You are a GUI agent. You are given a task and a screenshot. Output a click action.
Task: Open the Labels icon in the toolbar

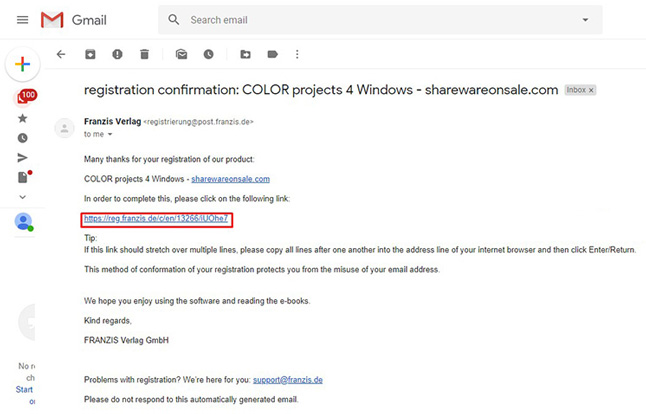click(272, 54)
